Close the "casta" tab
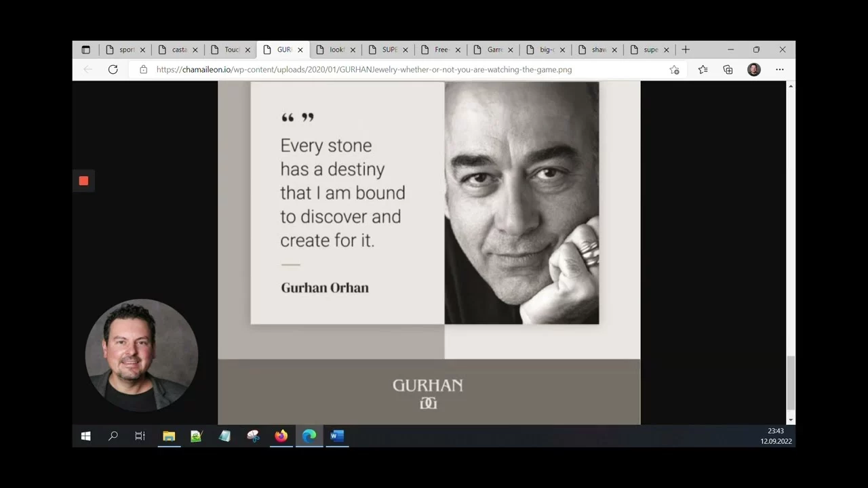868x488 pixels. [195, 49]
